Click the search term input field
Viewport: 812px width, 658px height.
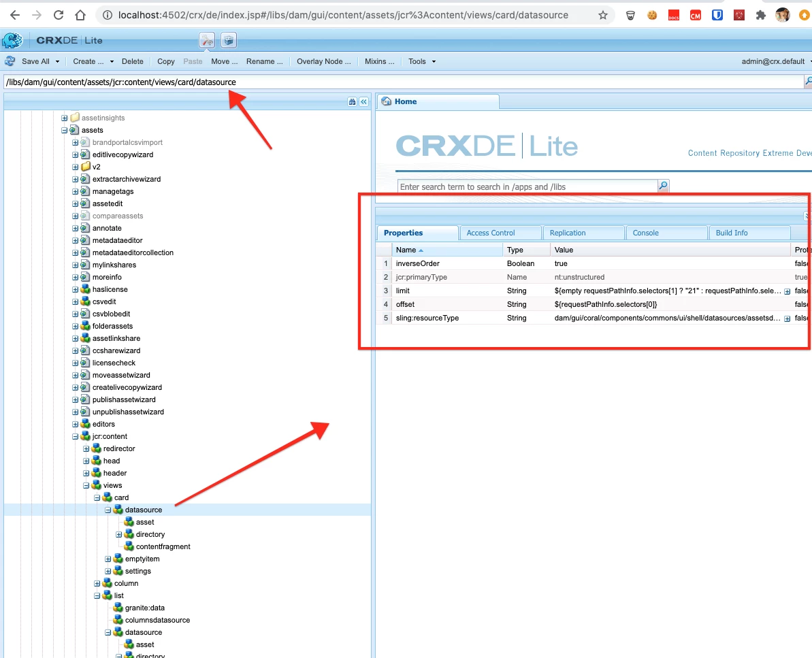click(x=527, y=186)
